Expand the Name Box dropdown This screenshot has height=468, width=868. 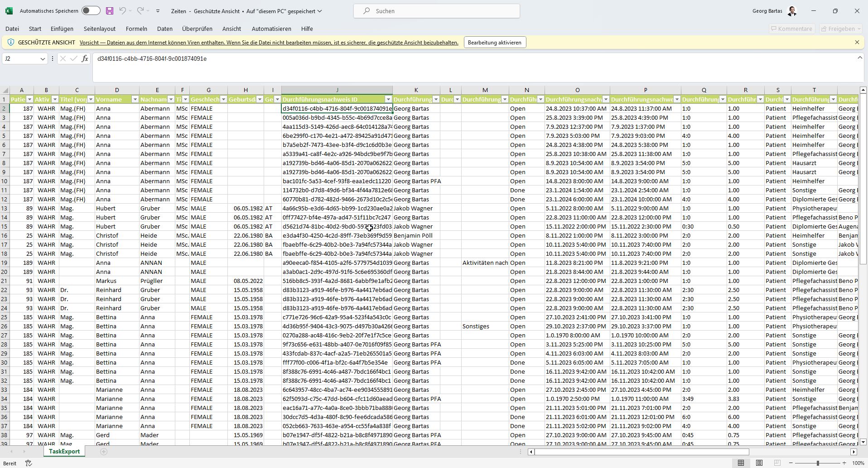(x=43, y=59)
